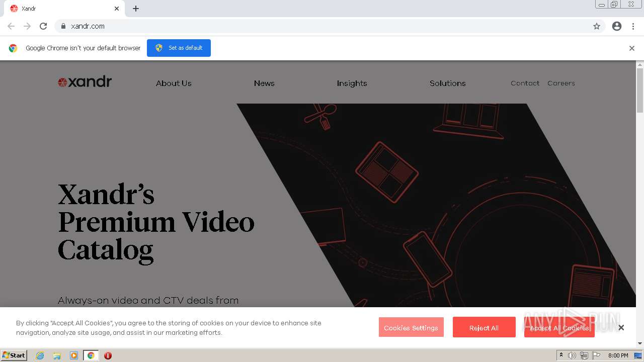
Task: Show hidden tray icons arrow
Action: pyautogui.click(x=561, y=355)
